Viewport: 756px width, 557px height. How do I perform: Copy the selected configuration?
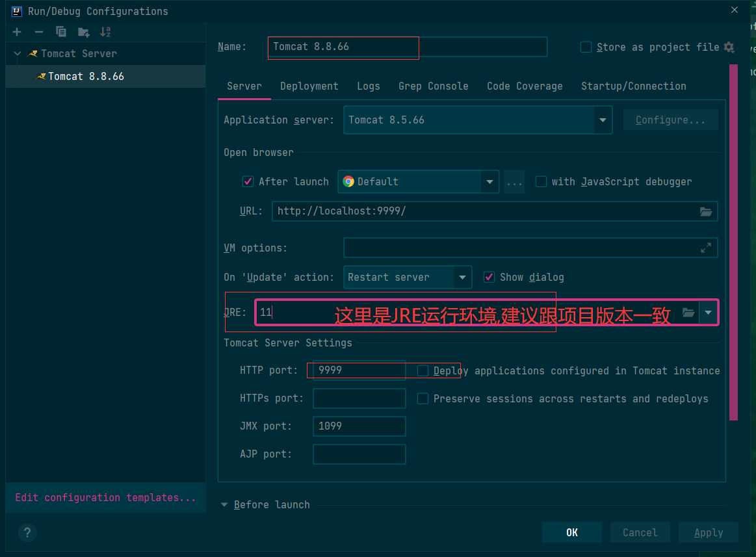pyautogui.click(x=60, y=32)
